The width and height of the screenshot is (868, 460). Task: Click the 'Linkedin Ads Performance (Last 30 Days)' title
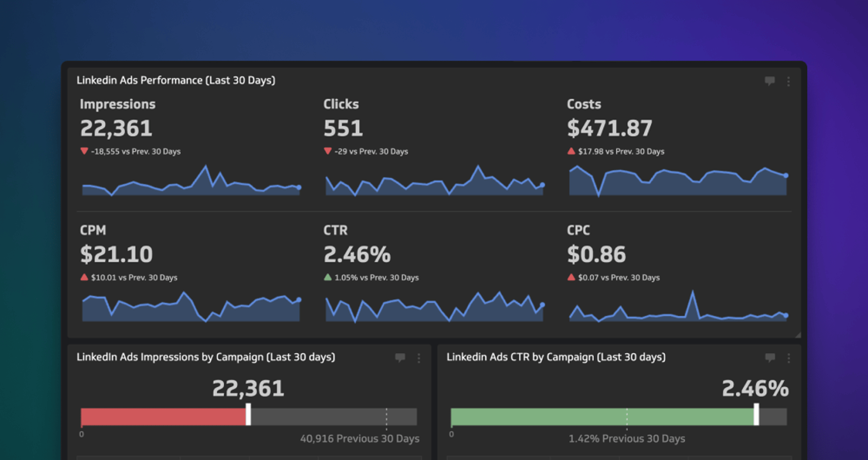click(x=176, y=81)
